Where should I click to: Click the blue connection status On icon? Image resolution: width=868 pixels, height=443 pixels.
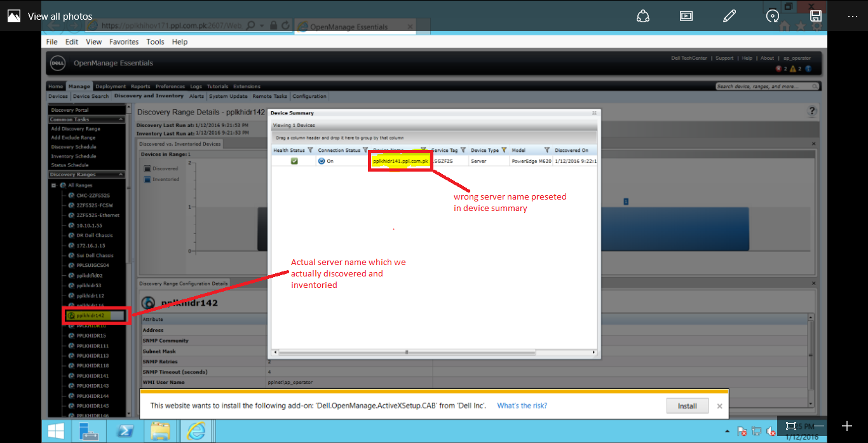pyautogui.click(x=321, y=161)
